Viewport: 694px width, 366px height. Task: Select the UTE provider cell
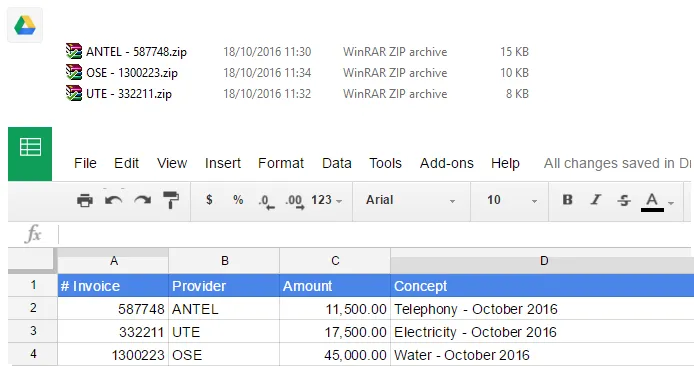tap(224, 331)
